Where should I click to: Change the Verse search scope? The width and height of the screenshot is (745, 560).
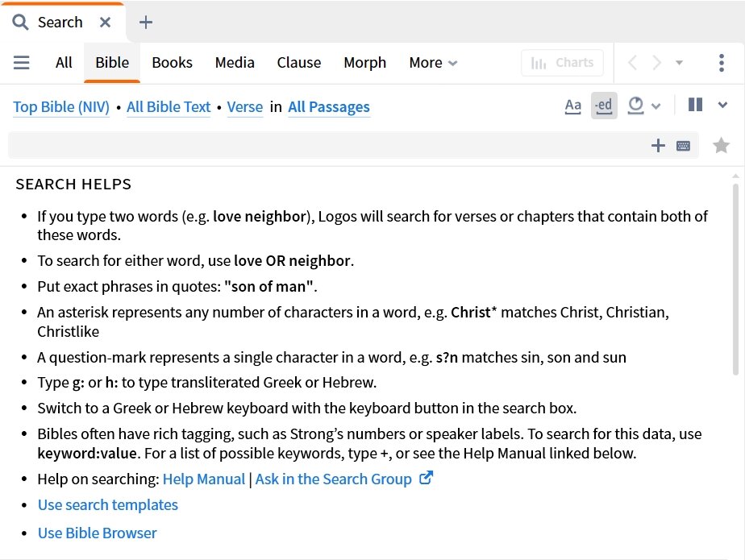(x=244, y=107)
